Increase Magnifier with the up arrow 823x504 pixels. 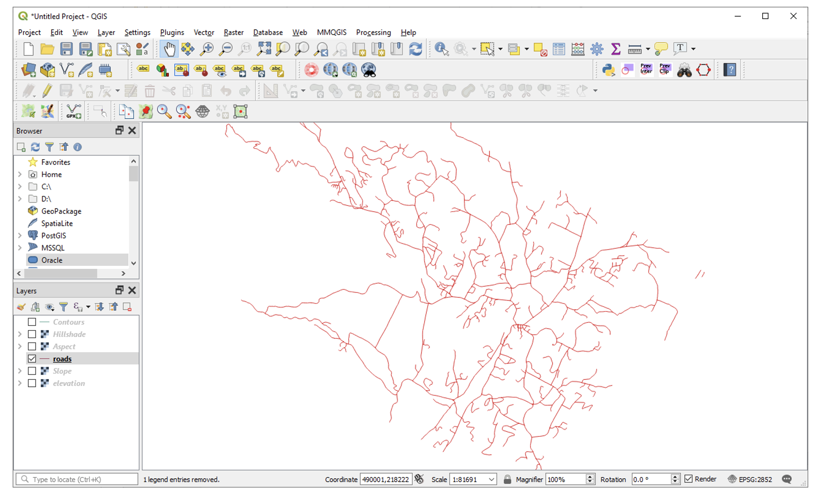point(590,477)
